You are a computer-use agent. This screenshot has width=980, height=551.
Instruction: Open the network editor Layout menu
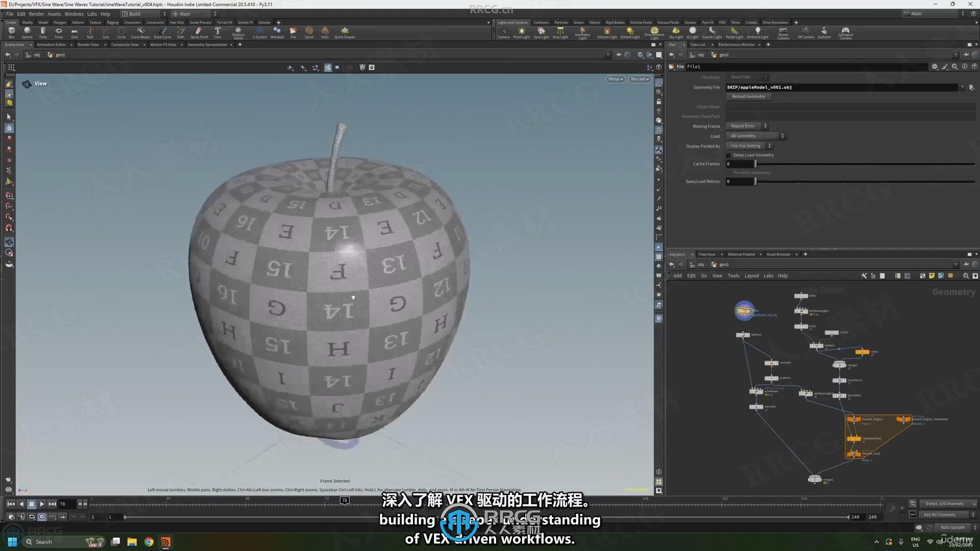point(751,275)
